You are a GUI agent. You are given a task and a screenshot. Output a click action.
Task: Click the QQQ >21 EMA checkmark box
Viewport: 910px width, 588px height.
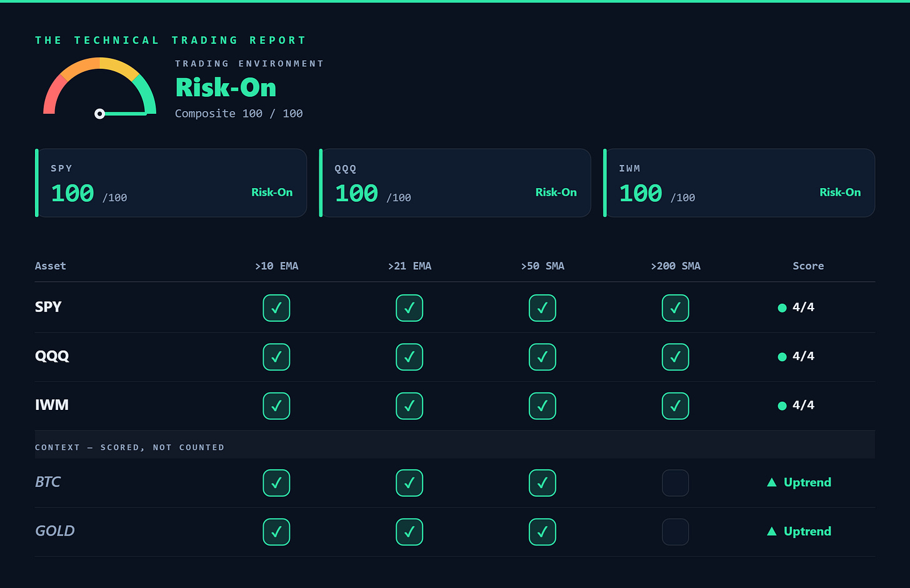tap(409, 357)
